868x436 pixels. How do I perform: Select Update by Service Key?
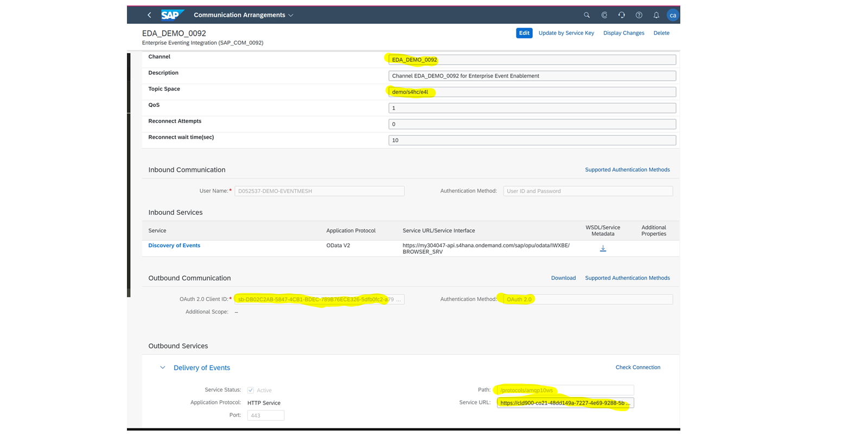point(566,33)
